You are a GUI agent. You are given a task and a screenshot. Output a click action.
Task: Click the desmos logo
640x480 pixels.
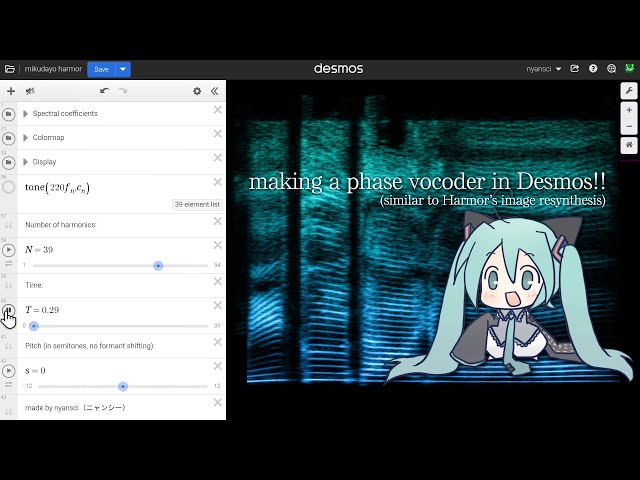[x=338, y=69]
